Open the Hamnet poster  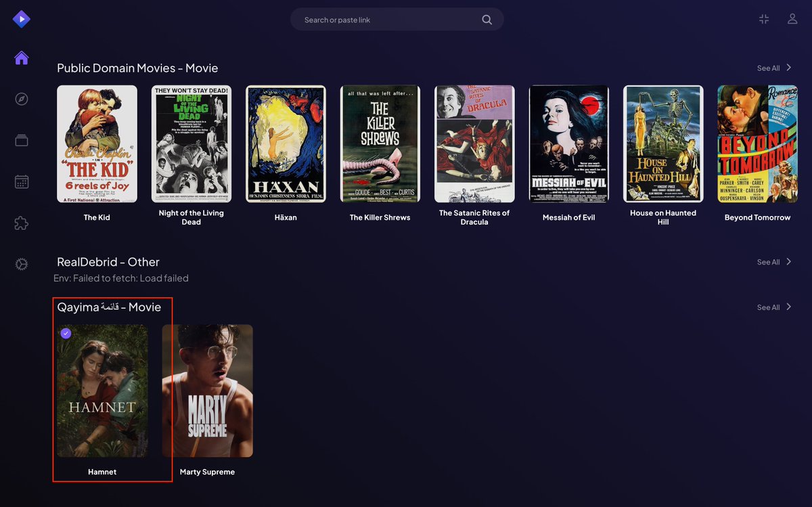coord(102,391)
